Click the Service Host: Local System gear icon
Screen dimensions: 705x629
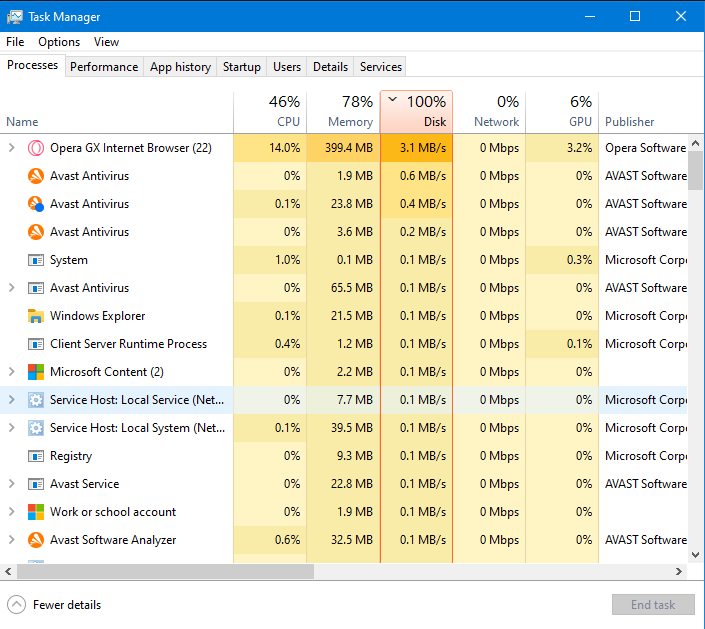36,428
